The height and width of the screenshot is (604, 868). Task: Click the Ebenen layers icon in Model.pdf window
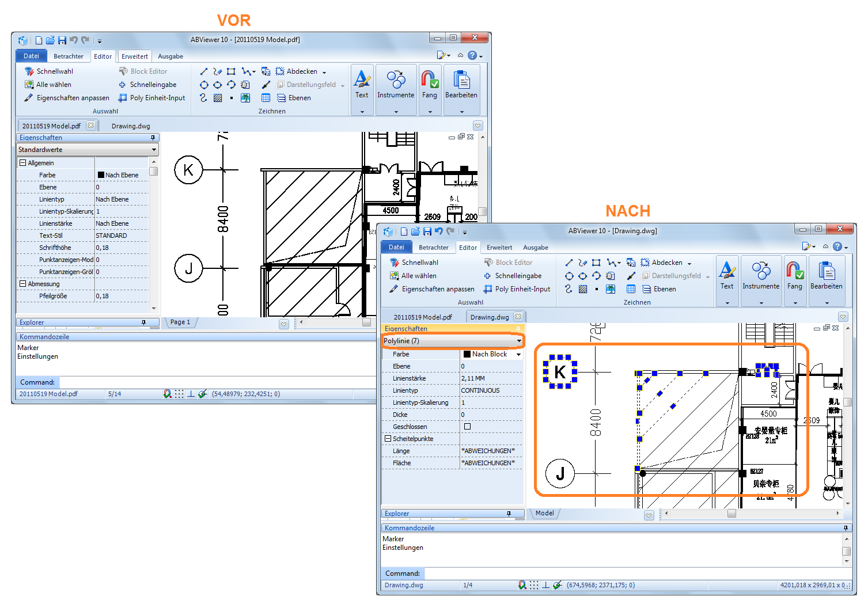pos(282,98)
